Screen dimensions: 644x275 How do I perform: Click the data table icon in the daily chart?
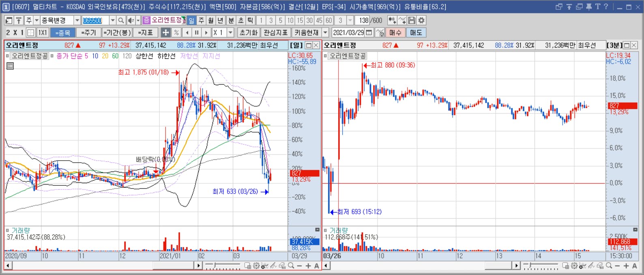10,66
